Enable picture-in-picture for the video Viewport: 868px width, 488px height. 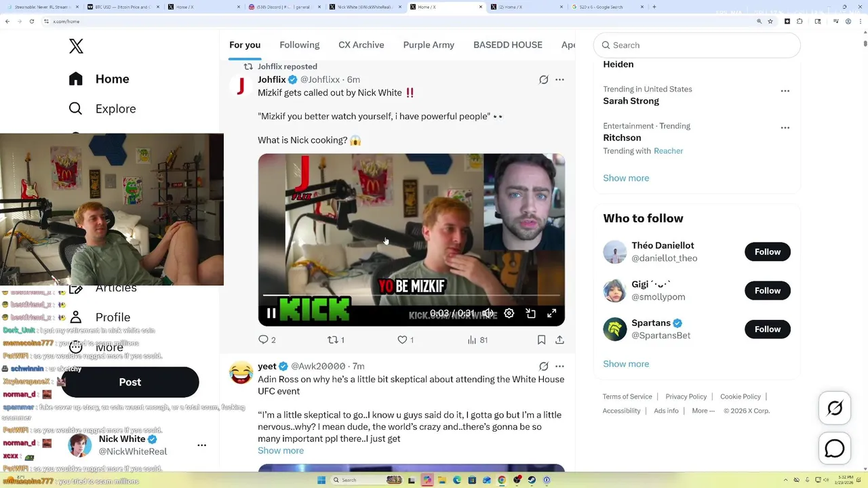tap(530, 313)
